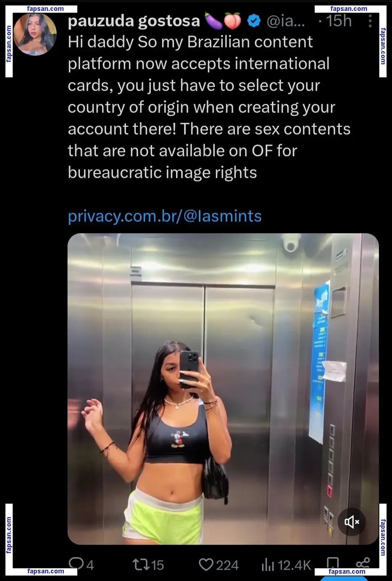The width and height of the screenshot is (392, 581).
Task: Click the vertical fapsan.com watermark beside the avatar
Action: coord(9,44)
